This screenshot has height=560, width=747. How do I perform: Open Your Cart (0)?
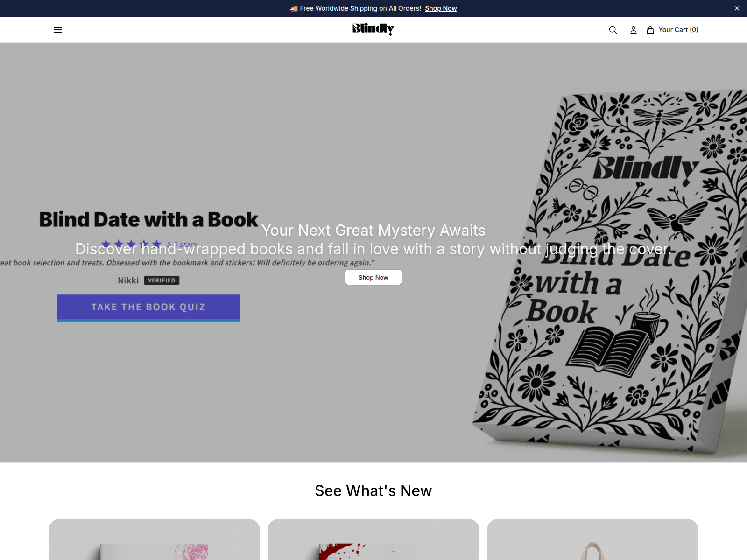(x=672, y=30)
